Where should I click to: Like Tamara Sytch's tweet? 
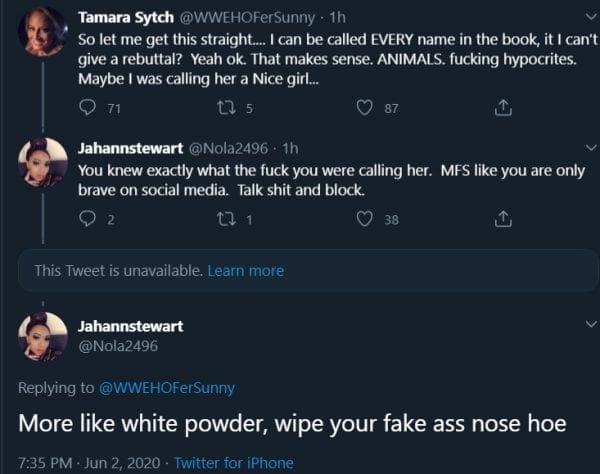366,107
